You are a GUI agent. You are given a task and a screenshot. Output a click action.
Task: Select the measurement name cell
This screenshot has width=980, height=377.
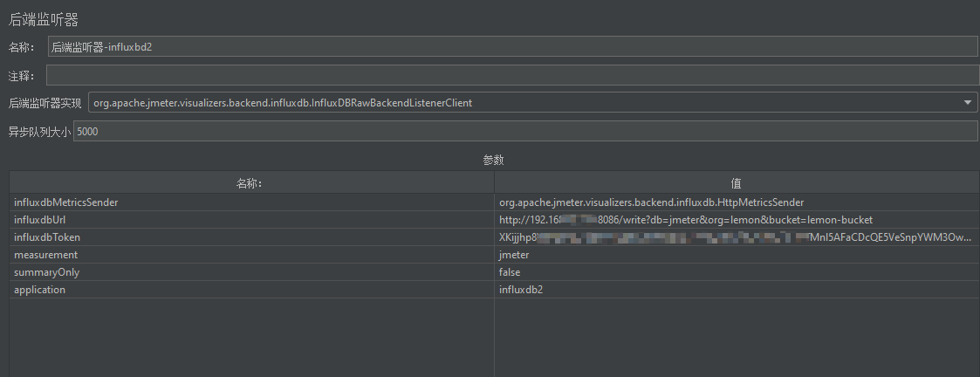251,255
